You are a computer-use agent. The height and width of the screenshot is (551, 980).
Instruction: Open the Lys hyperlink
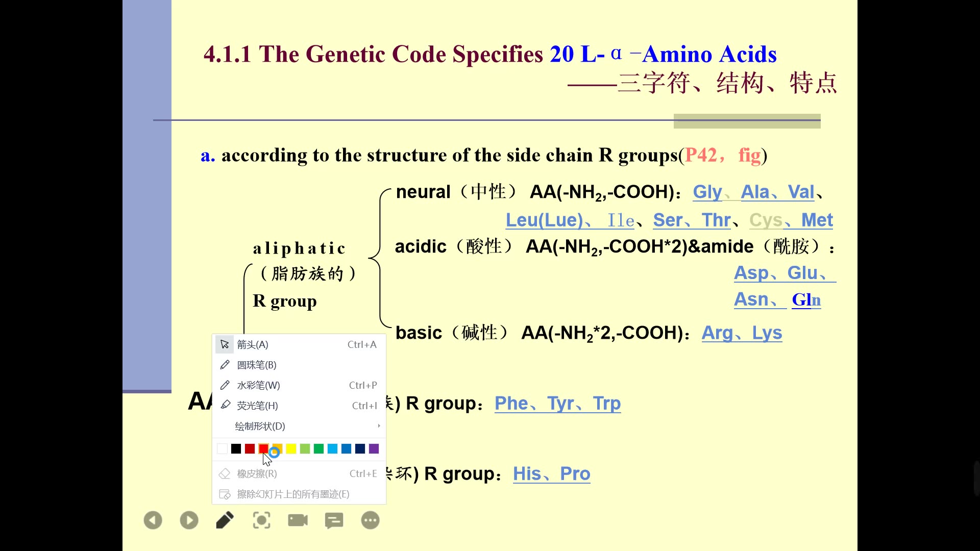[x=767, y=333]
